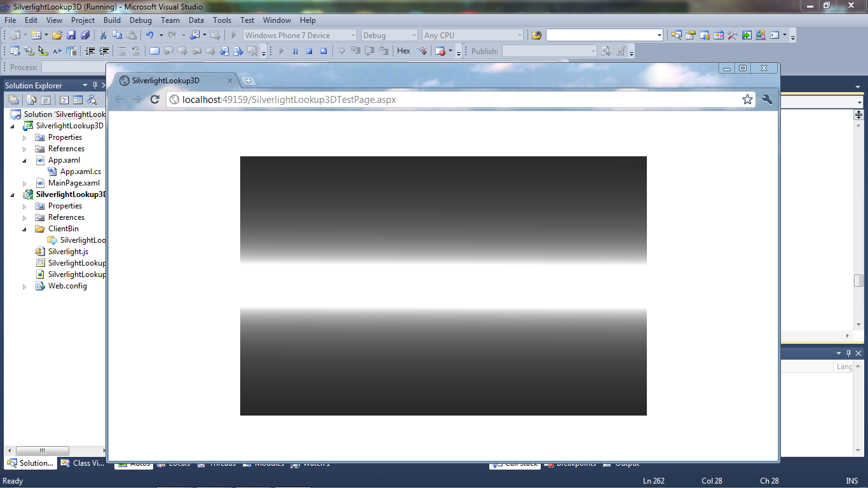Click the Refresh icon in Solution Explorer
This screenshot has width=868, height=488.
pyautogui.click(x=45, y=100)
